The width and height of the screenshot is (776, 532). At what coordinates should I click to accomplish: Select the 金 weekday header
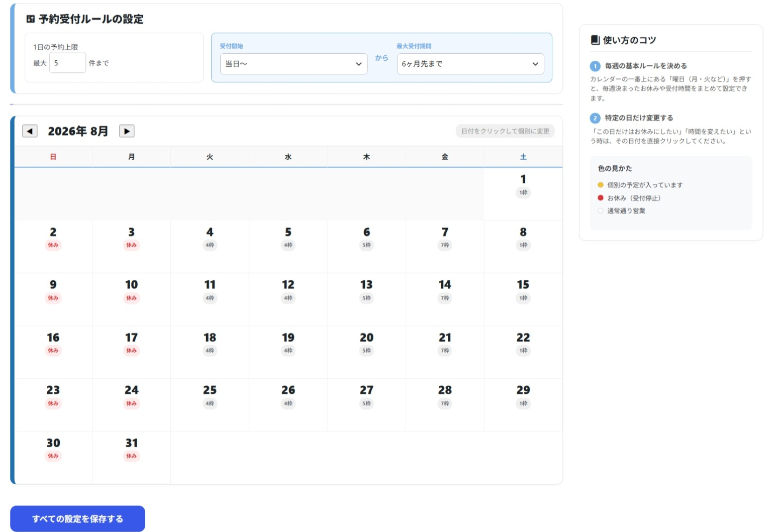pyautogui.click(x=445, y=157)
